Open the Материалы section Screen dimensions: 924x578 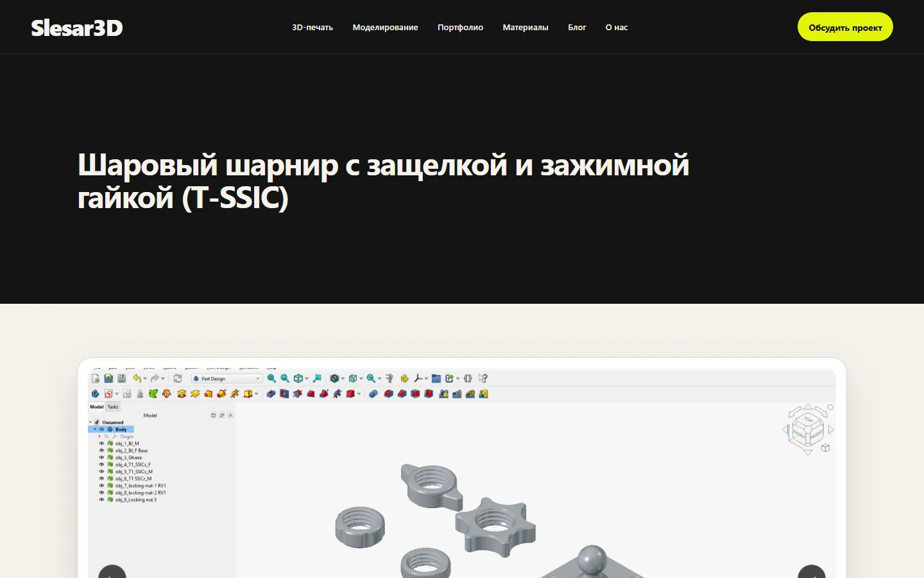(x=526, y=28)
